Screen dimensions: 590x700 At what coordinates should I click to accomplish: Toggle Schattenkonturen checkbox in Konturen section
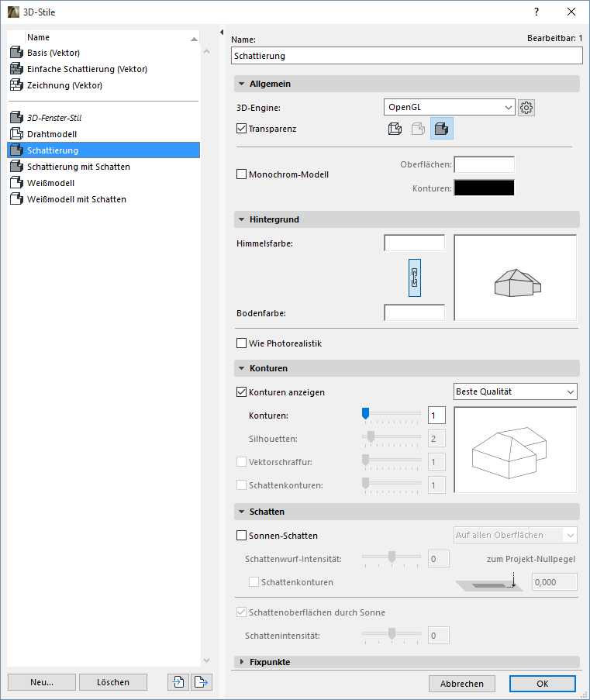(241, 484)
